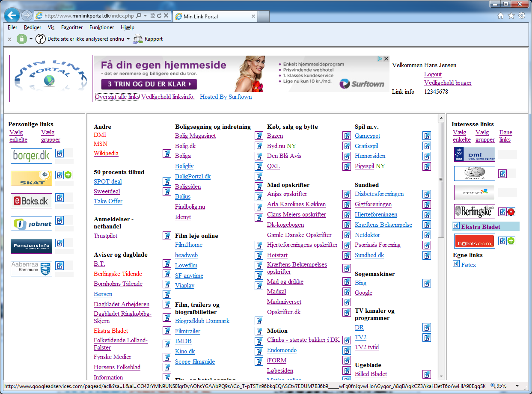Open the Filer menu
The width and height of the screenshot is (532, 394).
point(12,27)
